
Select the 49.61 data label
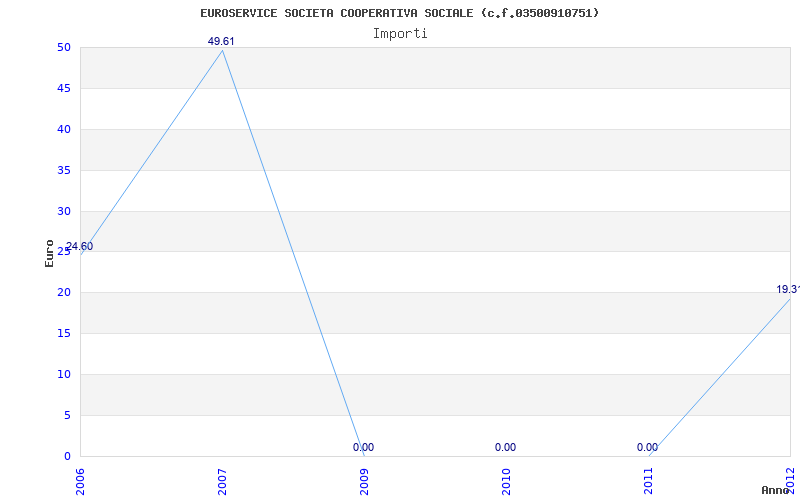click(x=221, y=41)
